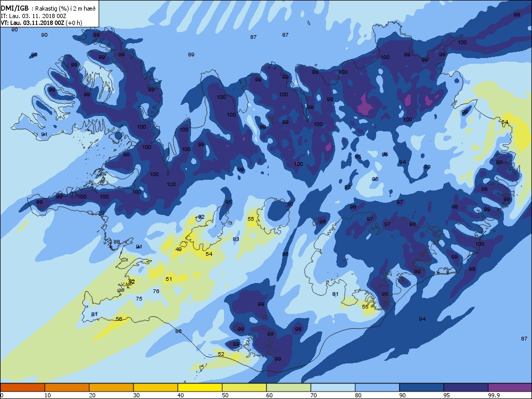Click the '89' humidity value on the map
Viewport: 532px width, 399px height.
pos(191,54)
